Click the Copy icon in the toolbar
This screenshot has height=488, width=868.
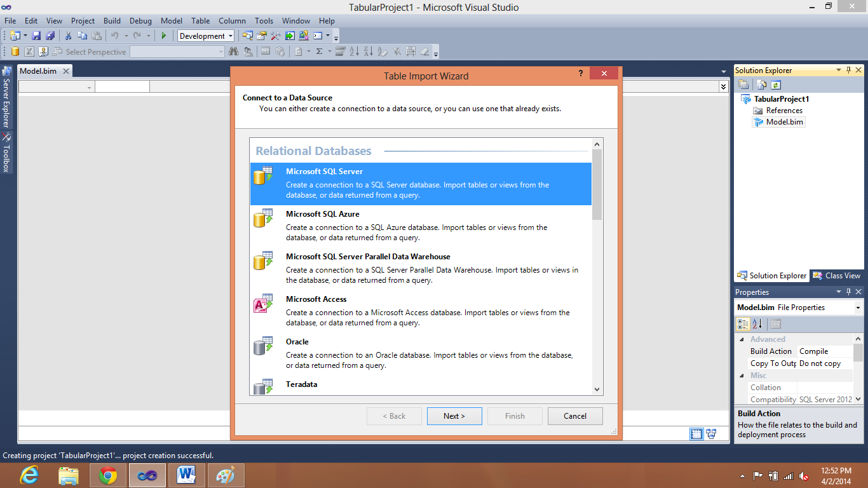[82, 36]
